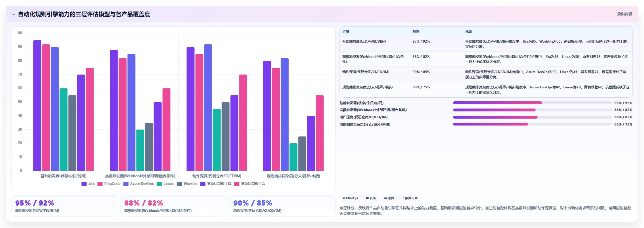
Task: Click the 95% / 92% progress row value
Action: point(623,103)
